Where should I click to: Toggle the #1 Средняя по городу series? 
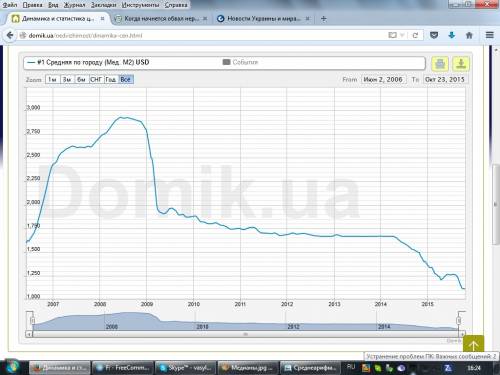[x=88, y=62]
